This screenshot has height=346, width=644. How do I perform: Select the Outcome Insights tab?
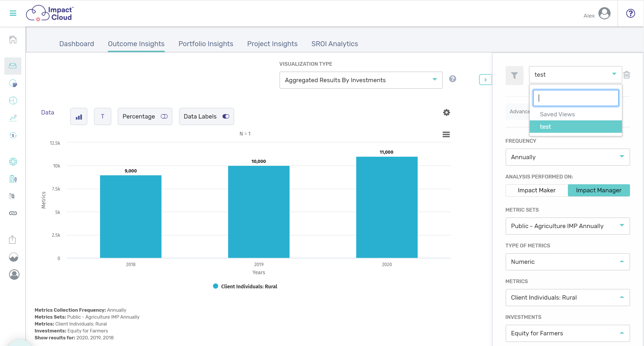(136, 44)
